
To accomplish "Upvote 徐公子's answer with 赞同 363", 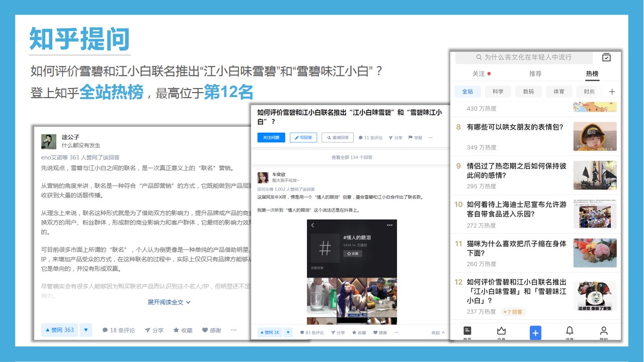I will (x=60, y=330).
